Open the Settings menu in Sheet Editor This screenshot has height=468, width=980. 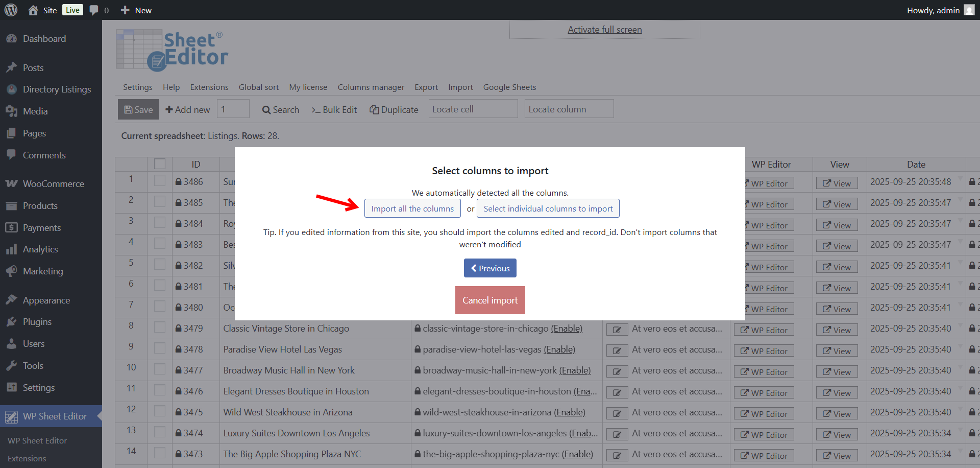[x=138, y=87]
